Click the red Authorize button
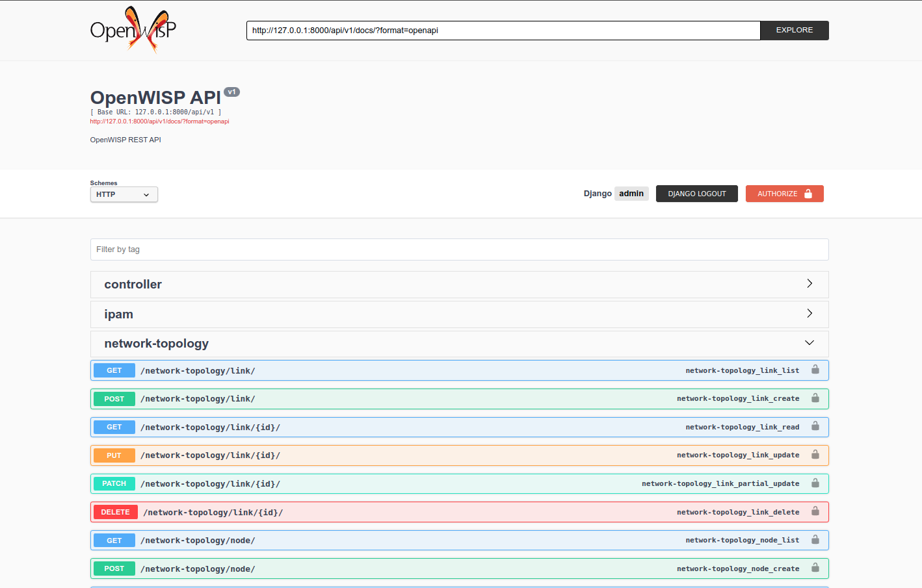 pos(784,194)
